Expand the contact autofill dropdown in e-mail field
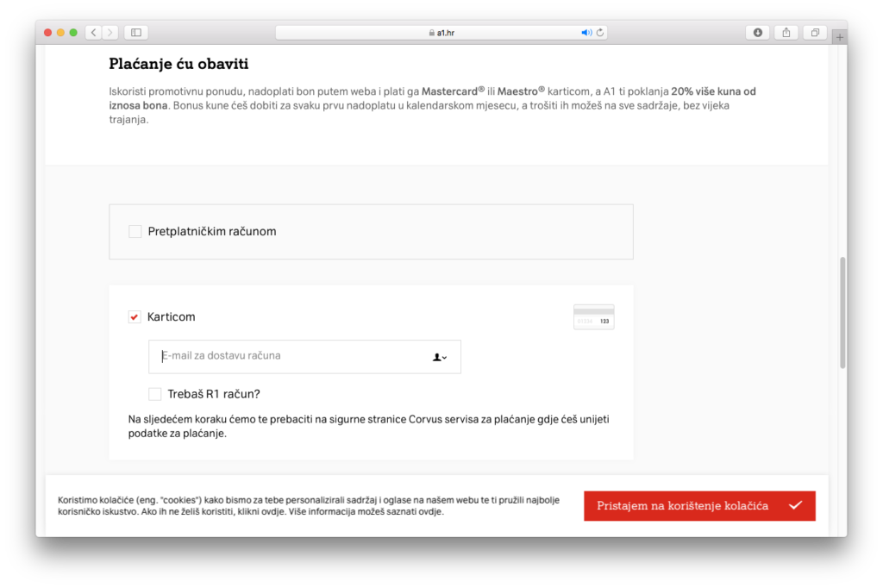This screenshot has width=883, height=588. pos(440,357)
